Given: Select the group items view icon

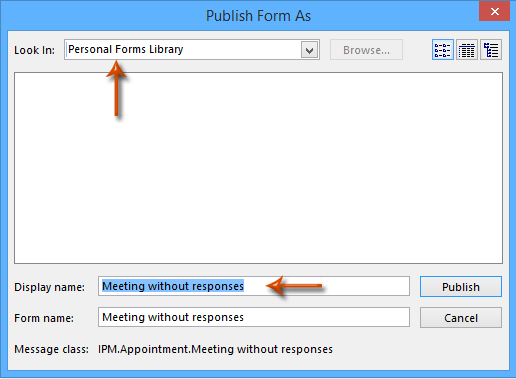Looking at the screenshot, I should click(x=491, y=50).
